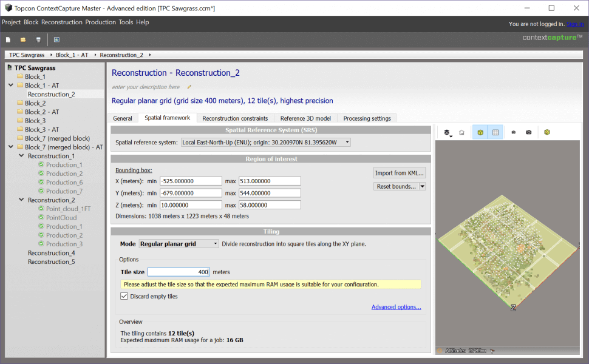Click the Import from KML button
Viewport: 589px width, 364px height.
click(400, 173)
